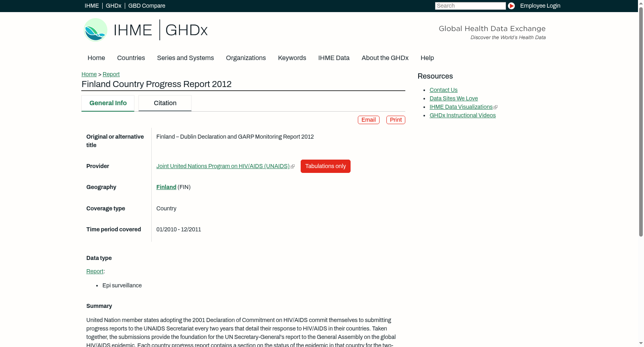Click the Report breadcrumb link

click(x=111, y=74)
